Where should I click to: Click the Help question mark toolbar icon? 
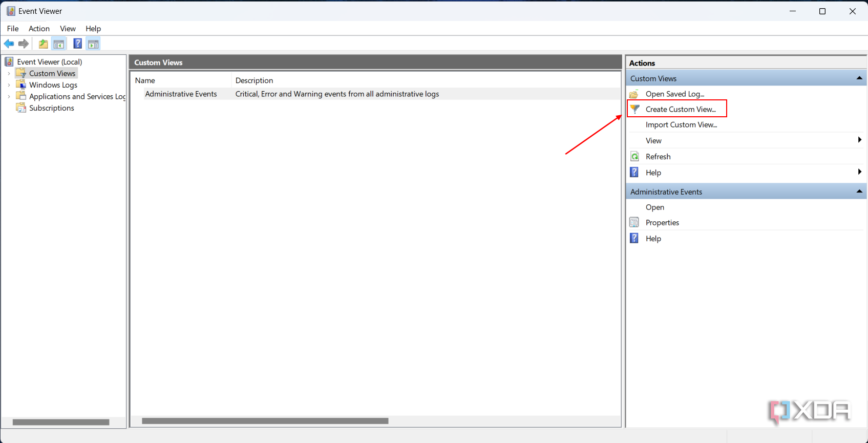click(x=77, y=44)
